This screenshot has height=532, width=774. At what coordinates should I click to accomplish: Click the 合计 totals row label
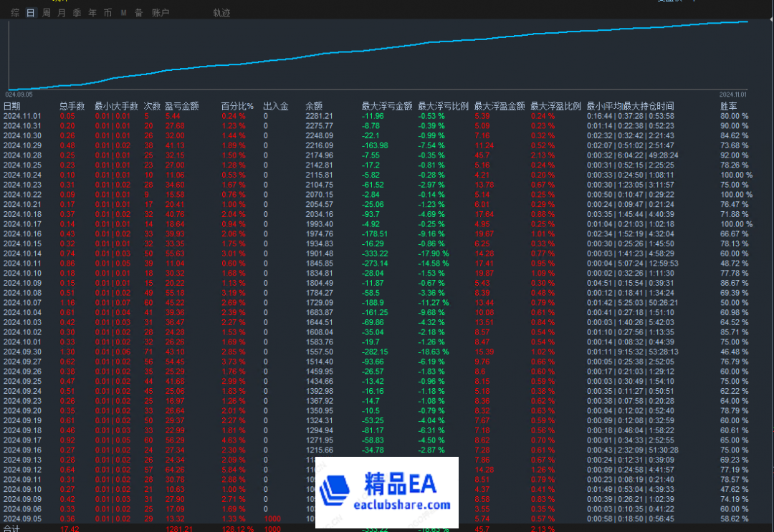tap(12, 528)
